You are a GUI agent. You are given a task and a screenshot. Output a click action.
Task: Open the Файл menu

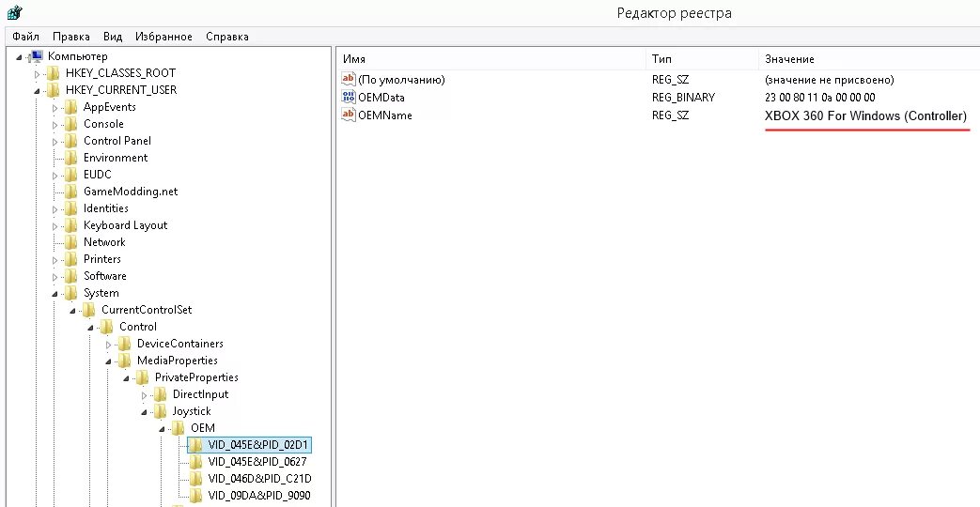tap(25, 37)
